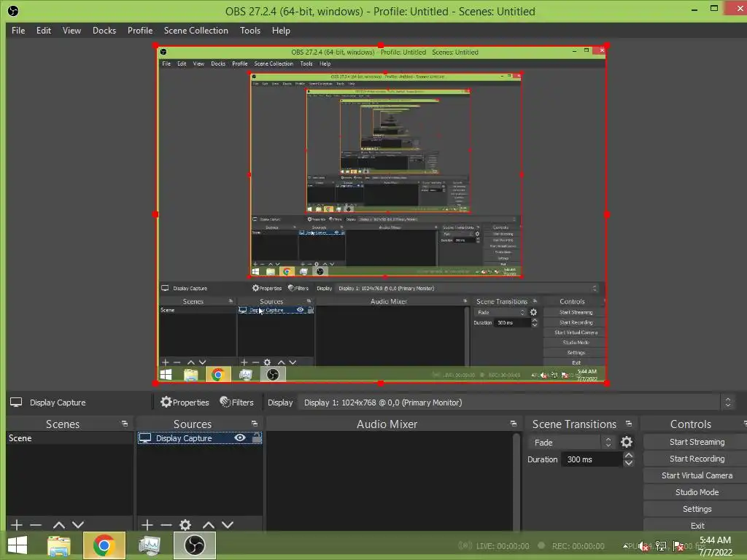Remove selected scene with minus icon
Image resolution: width=747 pixels, height=560 pixels.
coord(36,525)
